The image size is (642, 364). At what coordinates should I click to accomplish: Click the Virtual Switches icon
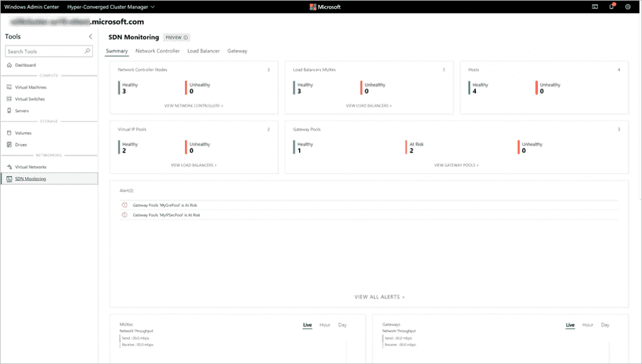9,99
